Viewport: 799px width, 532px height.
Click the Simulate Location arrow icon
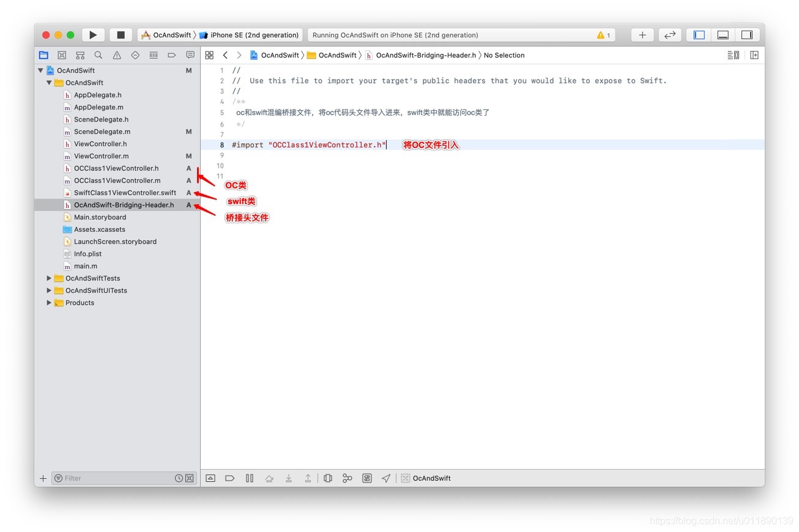pyautogui.click(x=386, y=478)
